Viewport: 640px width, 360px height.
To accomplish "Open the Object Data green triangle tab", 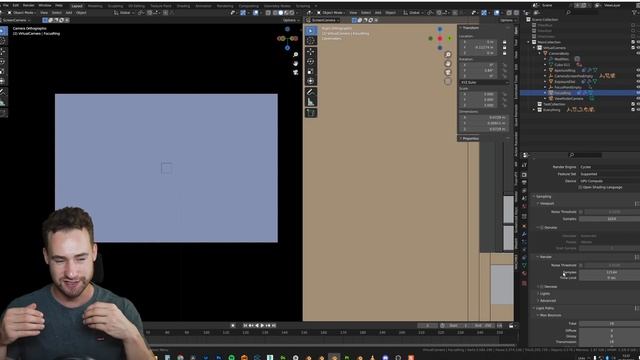I will [x=524, y=265].
